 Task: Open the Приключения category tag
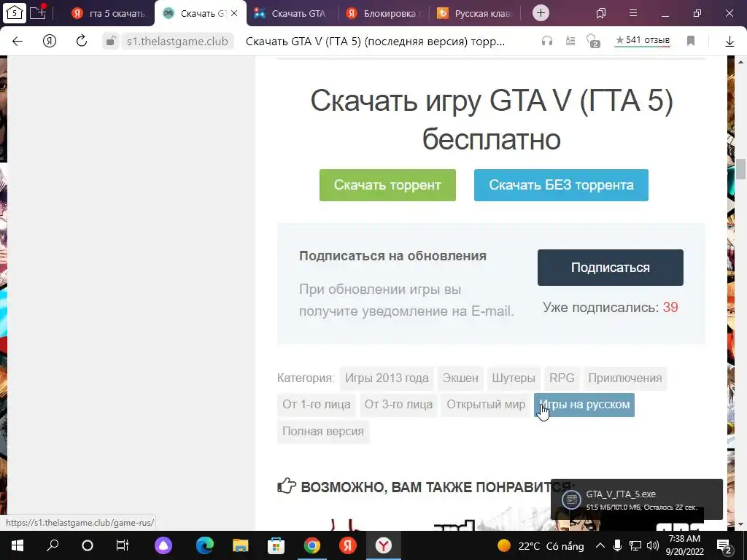tap(624, 378)
